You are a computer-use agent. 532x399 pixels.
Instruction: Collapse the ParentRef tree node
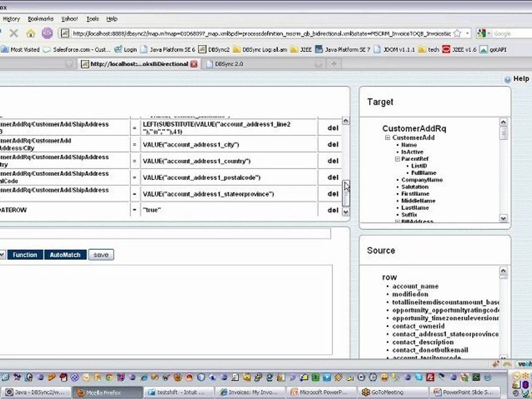pos(397,159)
